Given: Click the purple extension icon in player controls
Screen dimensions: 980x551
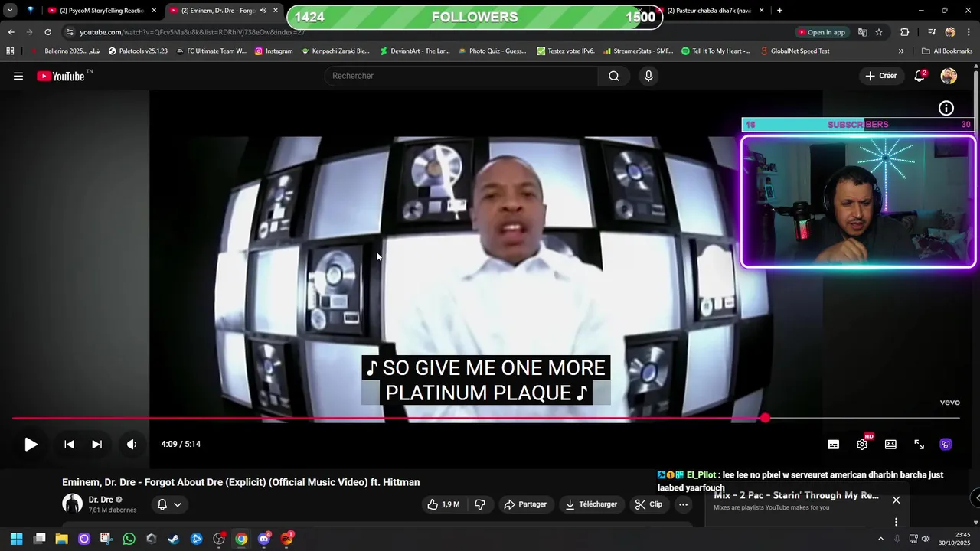Looking at the screenshot, I should (946, 444).
